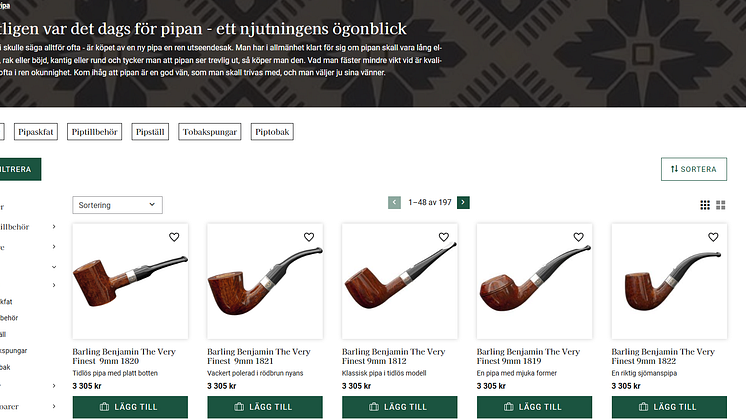The height and width of the screenshot is (419, 746).
Task: Open Barling Benjamin 1812 product image
Action: 400,281
